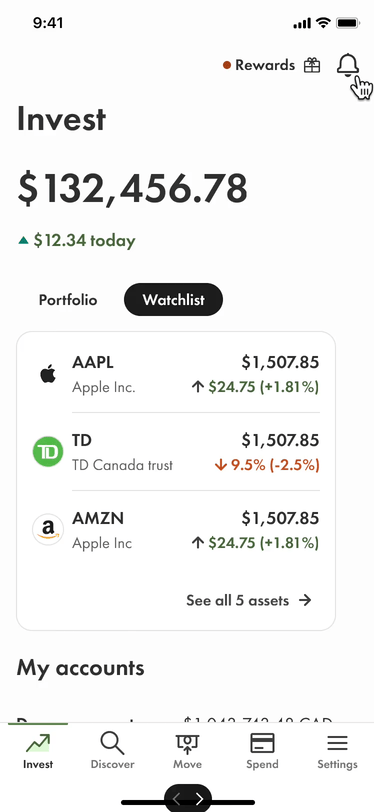This screenshot has width=374, height=812.
Task: Open notifications bell icon
Action: click(x=348, y=65)
